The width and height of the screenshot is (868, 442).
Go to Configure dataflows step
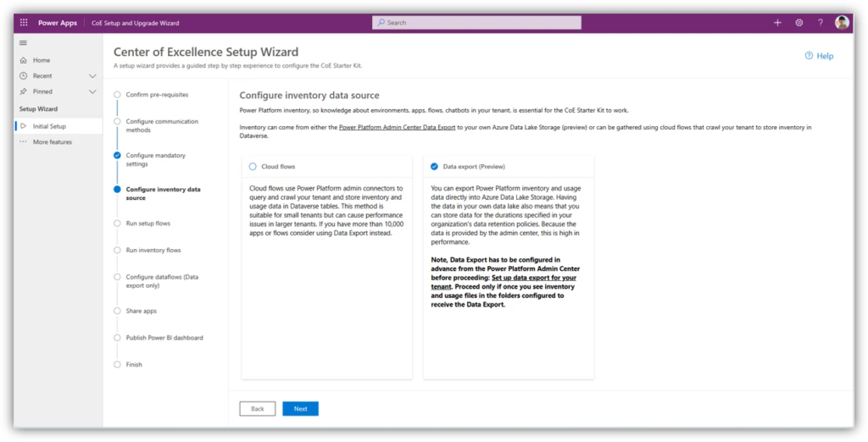(162, 281)
